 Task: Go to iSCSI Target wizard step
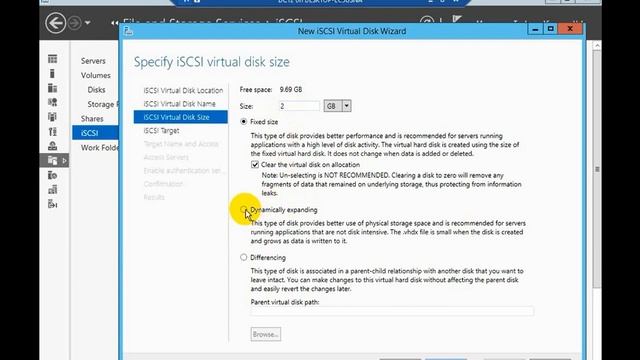click(x=161, y=131)
